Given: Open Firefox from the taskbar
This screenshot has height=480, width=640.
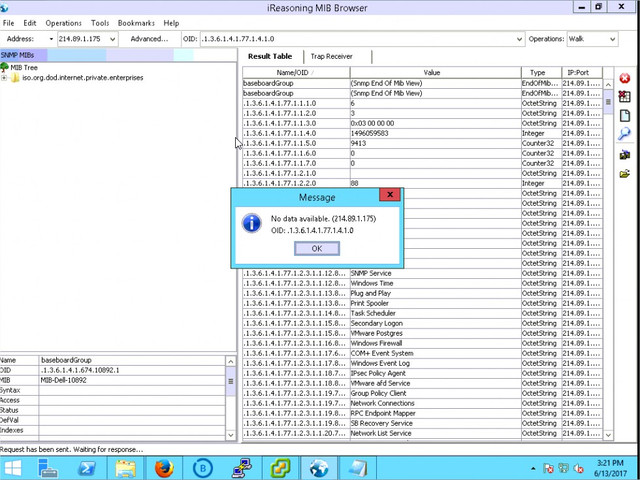Looking at the screenshot, I should [x=164, y=468].
